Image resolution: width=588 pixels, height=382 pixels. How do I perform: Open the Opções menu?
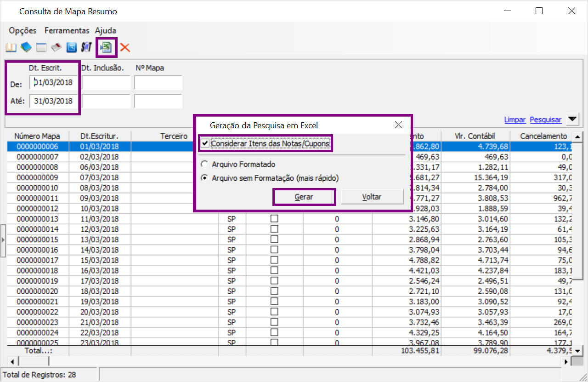coord(23,31)
